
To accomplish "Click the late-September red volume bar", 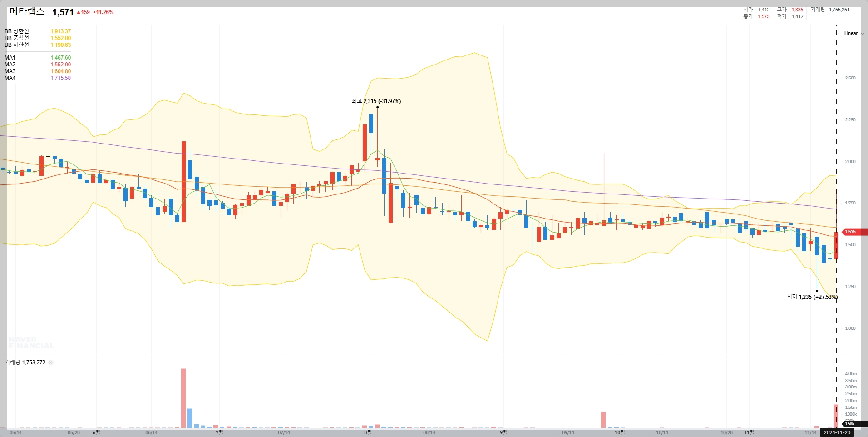I will [603, 420].
